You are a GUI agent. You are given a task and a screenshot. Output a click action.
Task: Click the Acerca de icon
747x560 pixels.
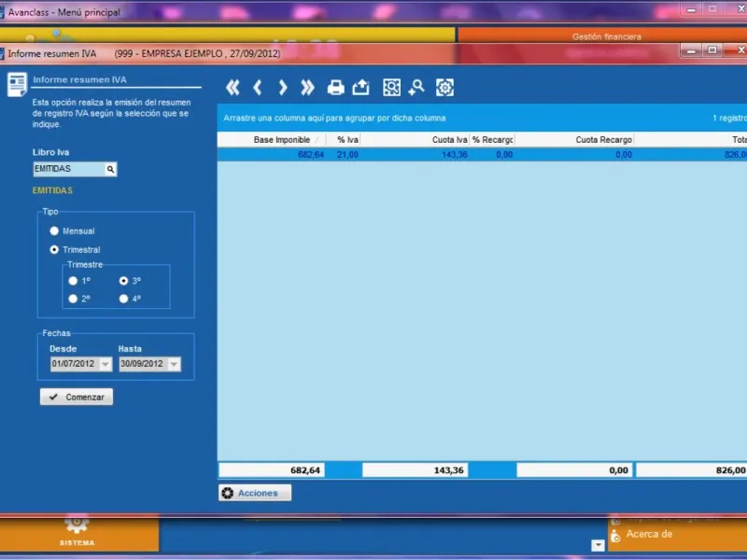[615, 536]
